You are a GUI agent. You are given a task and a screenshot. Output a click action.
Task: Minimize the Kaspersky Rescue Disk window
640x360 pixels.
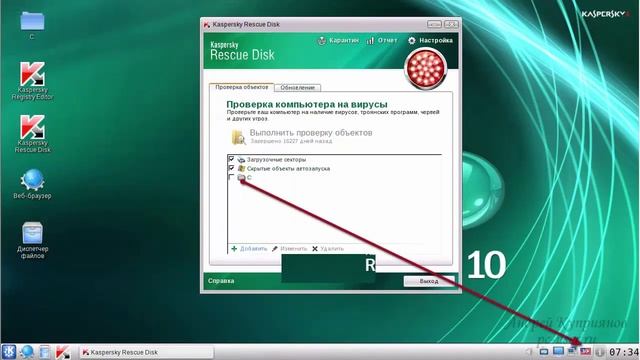click(x=434, y=24)
